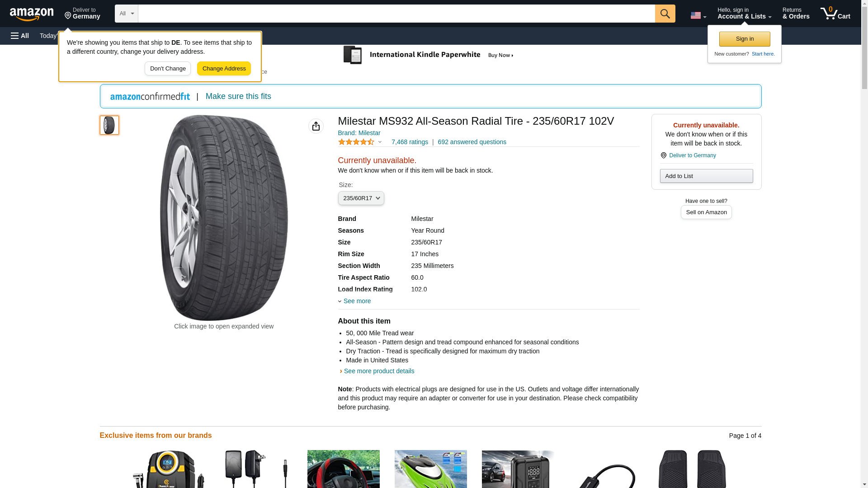868x488 pixels.
Task: Select the tire thumbnail image
Action: click(109, 125)
